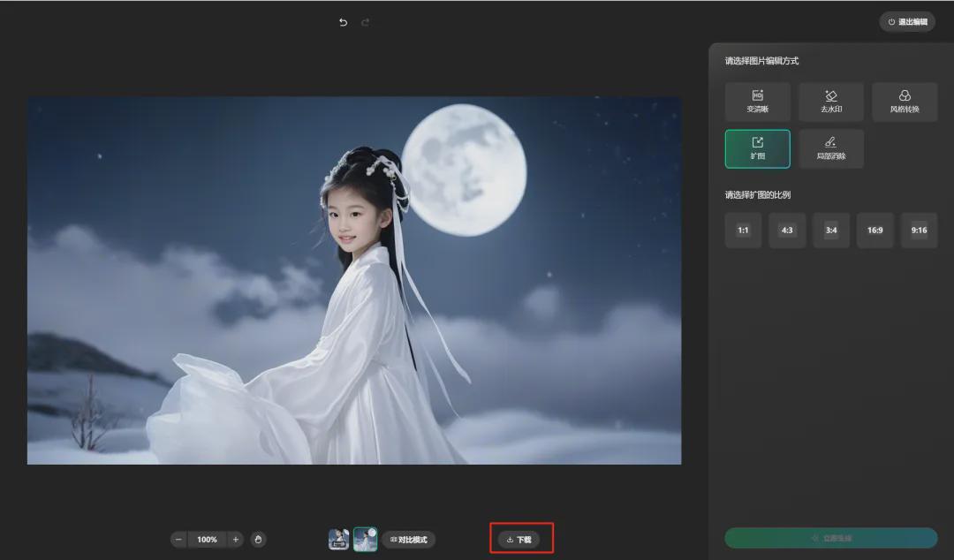Toggle 对比模式 compare mode
Viewport: 954px width, 560px height.
click(408, 539)
